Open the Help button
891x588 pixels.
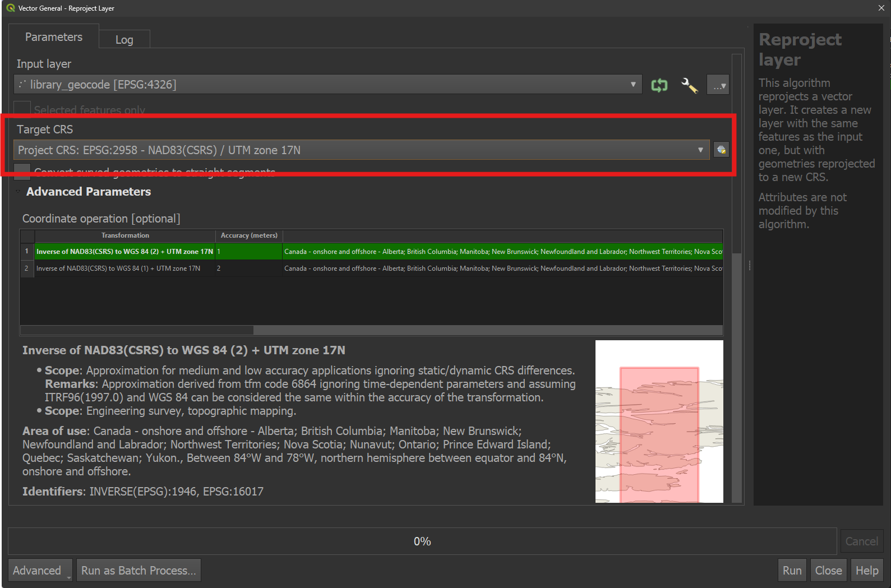(867, 570)
